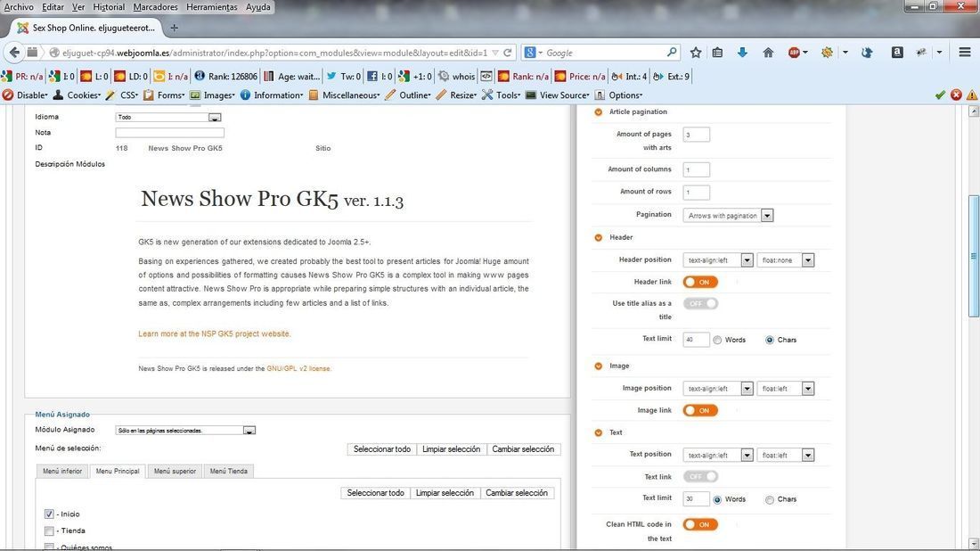Click the PR: n/a pagerank indicator
Viewport: 980px width, 551px height.
(x=22, y=77)
